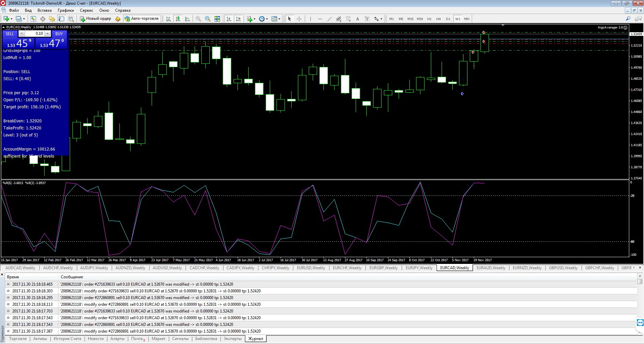
Task: Switch to the Эксперты terminal tab
Action: 233,339
